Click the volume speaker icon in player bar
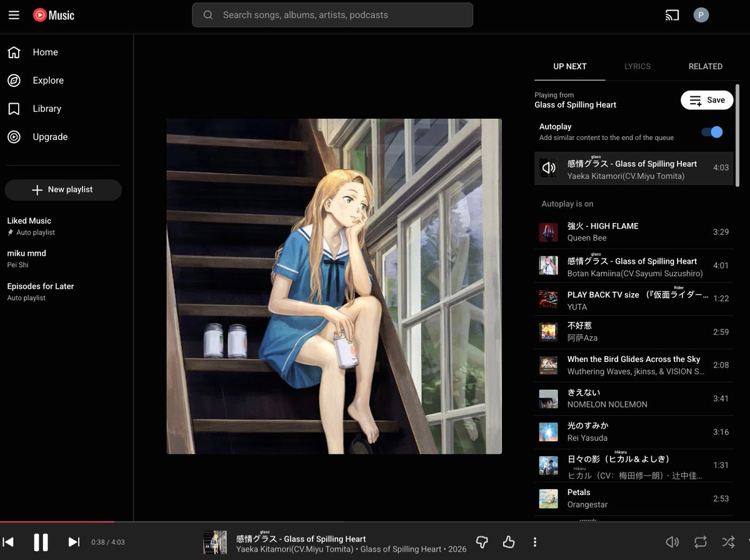The width and height of the screenshot is (750, 560). coord(672,542)
